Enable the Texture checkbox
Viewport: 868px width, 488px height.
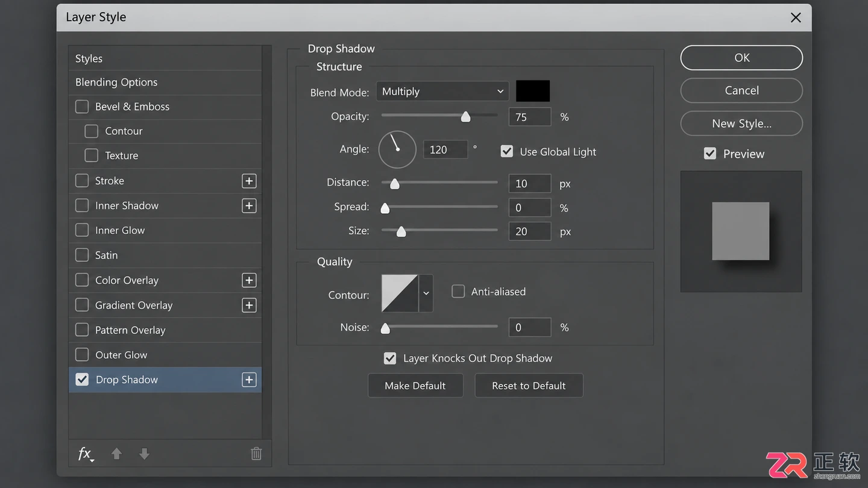coord(92,155)
